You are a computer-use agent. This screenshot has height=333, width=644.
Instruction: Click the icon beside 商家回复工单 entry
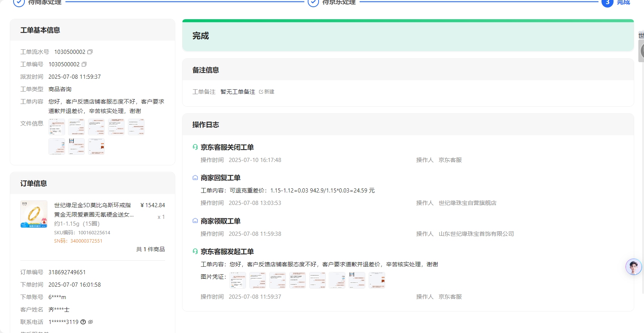coord(195,178)
